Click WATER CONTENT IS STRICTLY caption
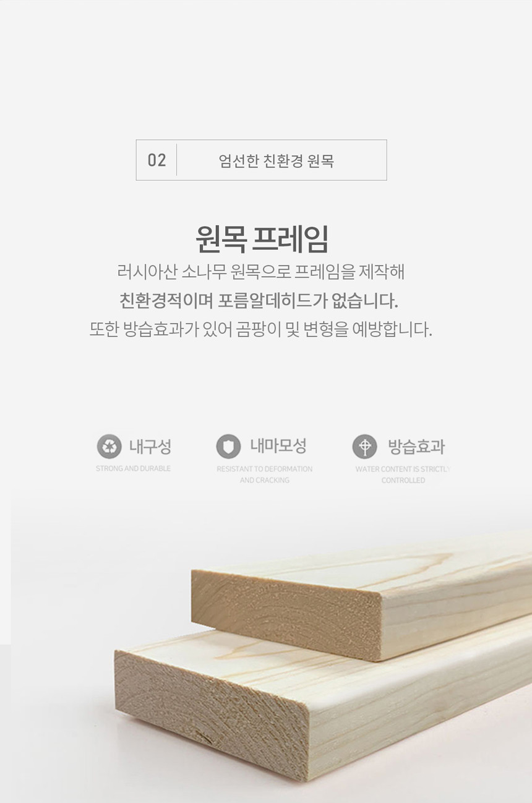This screenshot has height=803, width=532. click(x=403, y=469)
